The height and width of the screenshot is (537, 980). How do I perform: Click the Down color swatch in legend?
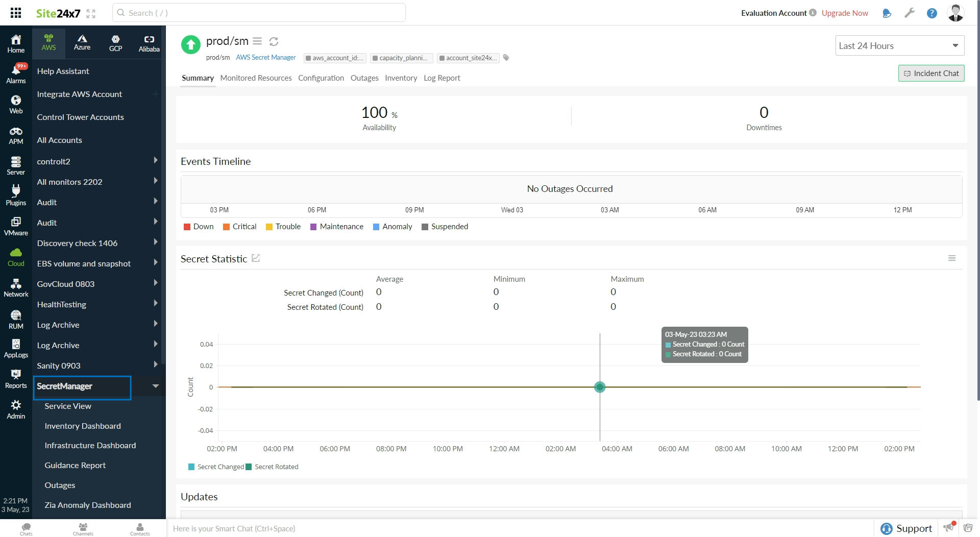[x=187, y=227]
